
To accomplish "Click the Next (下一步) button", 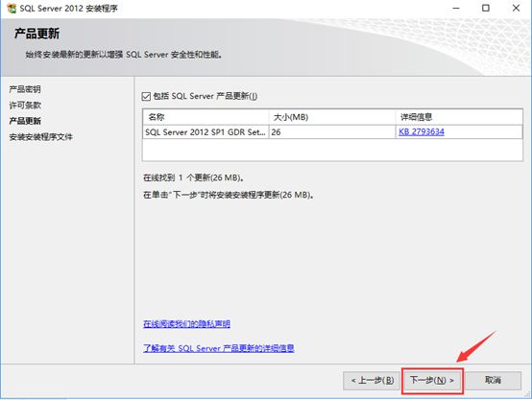I will click(432, 381).
